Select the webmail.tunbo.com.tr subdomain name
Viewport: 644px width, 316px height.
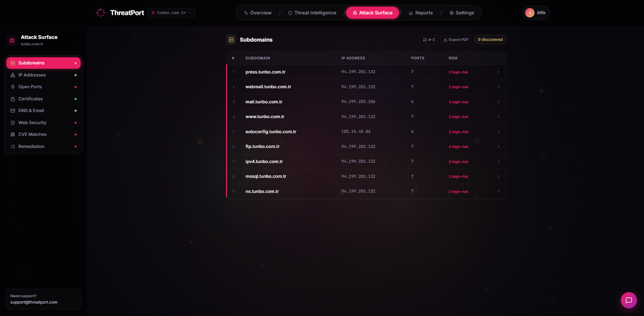pos(268,87)
